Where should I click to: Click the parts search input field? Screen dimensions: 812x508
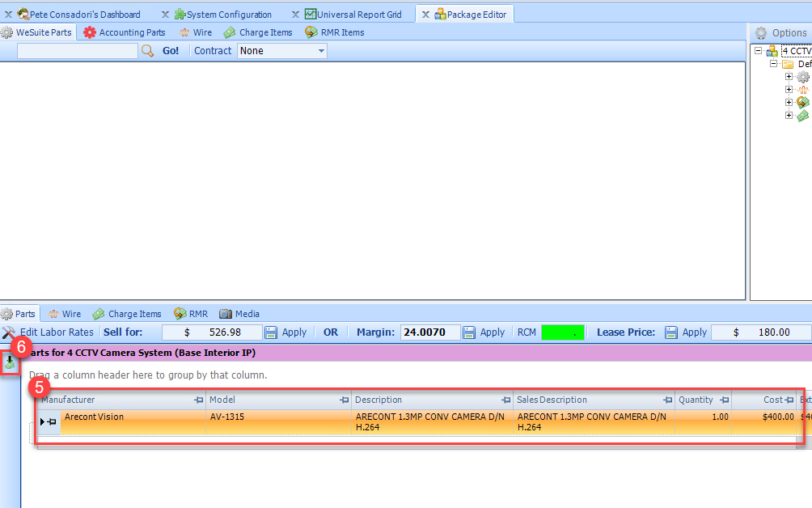[x=77, y=51]
